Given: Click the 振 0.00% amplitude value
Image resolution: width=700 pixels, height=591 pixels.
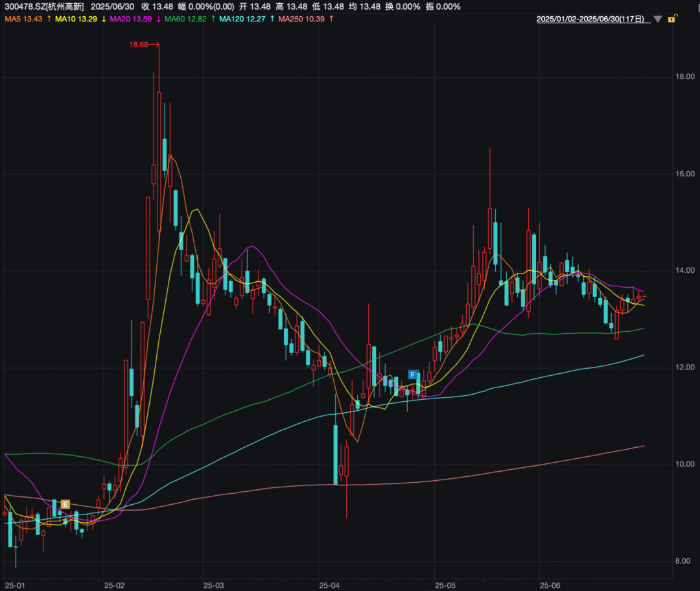Looking at the screenshot, I should point(443,6).
